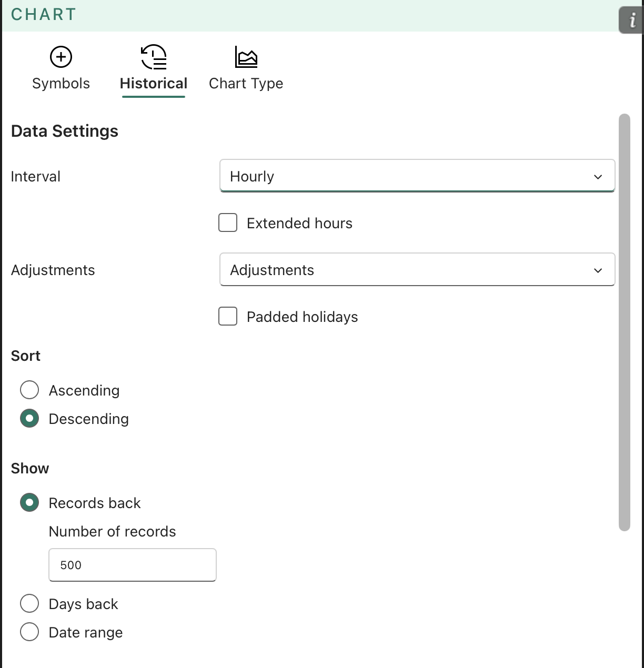Screen dimensions: 644x668
Task: Click the vertical scrollbar thumb
Action: pos(625,322)
